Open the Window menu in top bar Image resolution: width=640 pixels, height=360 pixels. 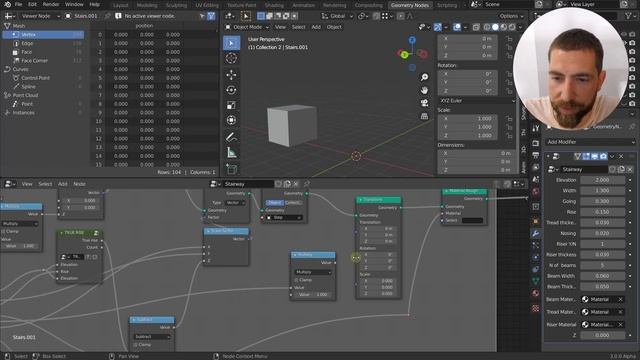(x=74, y=4)
